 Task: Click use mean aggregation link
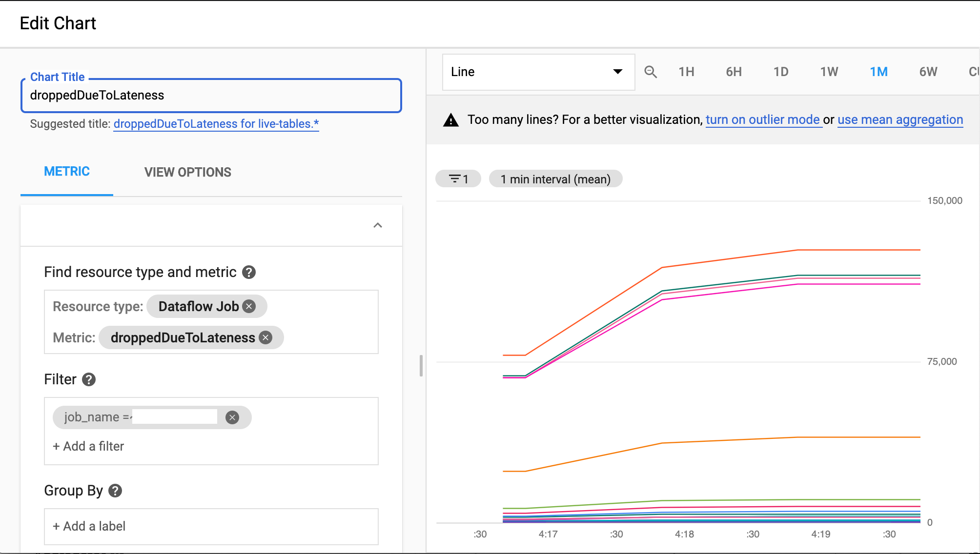click(900, 120)
